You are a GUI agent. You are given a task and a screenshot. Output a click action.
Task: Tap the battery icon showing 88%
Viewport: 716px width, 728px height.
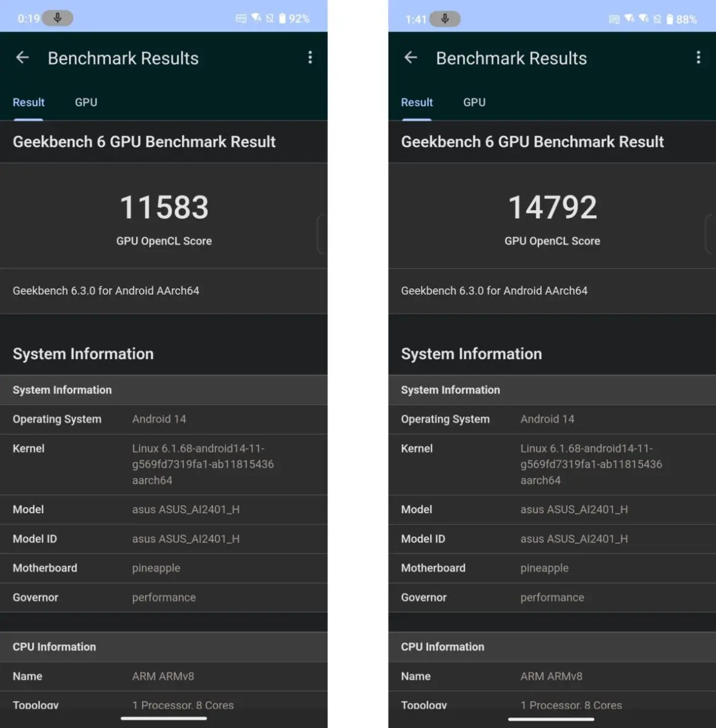tap(670, 19)
